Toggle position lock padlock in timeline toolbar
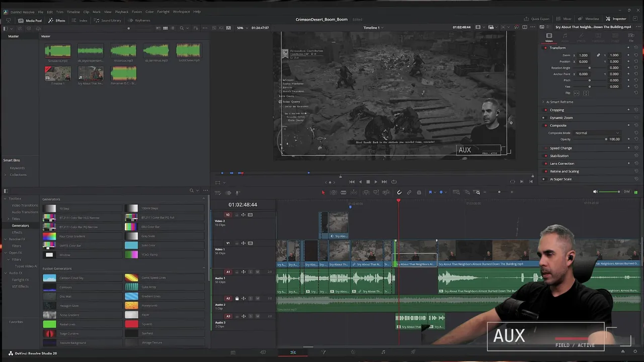The width and height of the screenshot is (644, 362). (419, 192)
